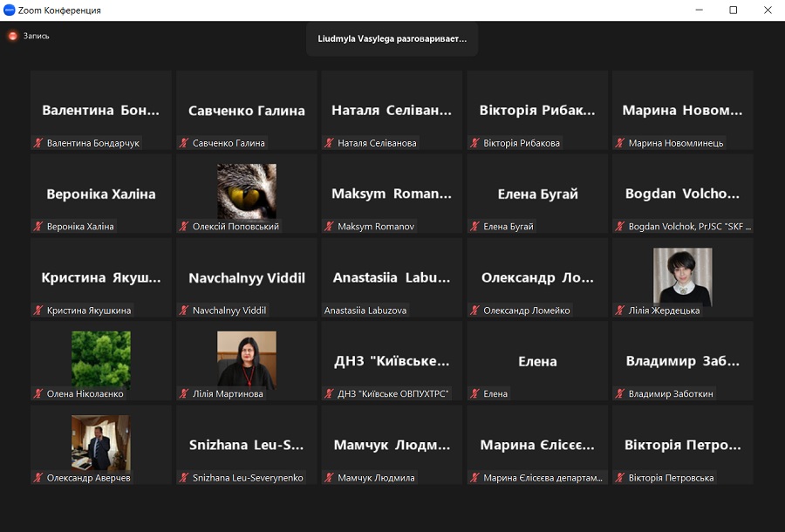This screenshot has width=785, height=532.
Task: Select Олена Ніколаєнко's green tree avatar
Action: coord(101,360)
